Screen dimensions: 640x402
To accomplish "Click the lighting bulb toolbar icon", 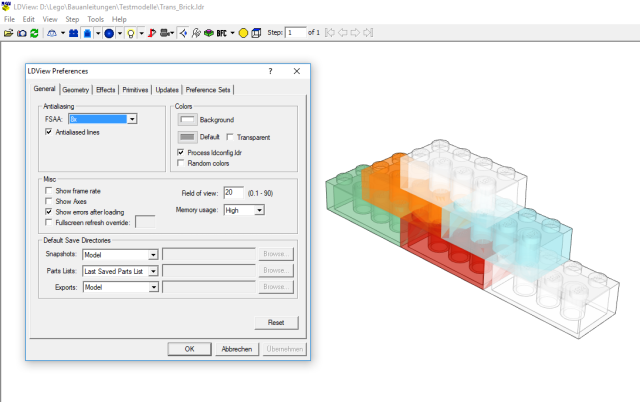I will [x=130, y=33].
